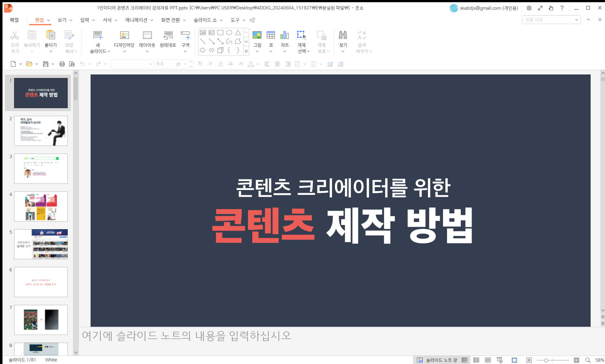Insert a picture with the 그림 icon
The height and width of the screenshot is (364, 605).
257,35
